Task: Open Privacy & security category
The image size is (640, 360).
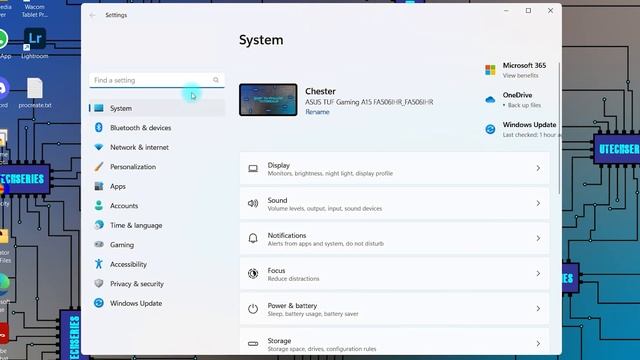Action: (x=157, y=284)
